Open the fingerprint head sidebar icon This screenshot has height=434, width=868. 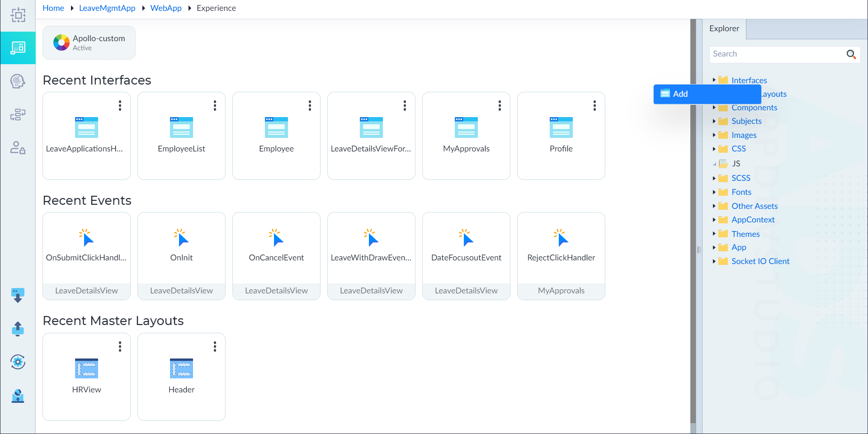tap(18, 81)
